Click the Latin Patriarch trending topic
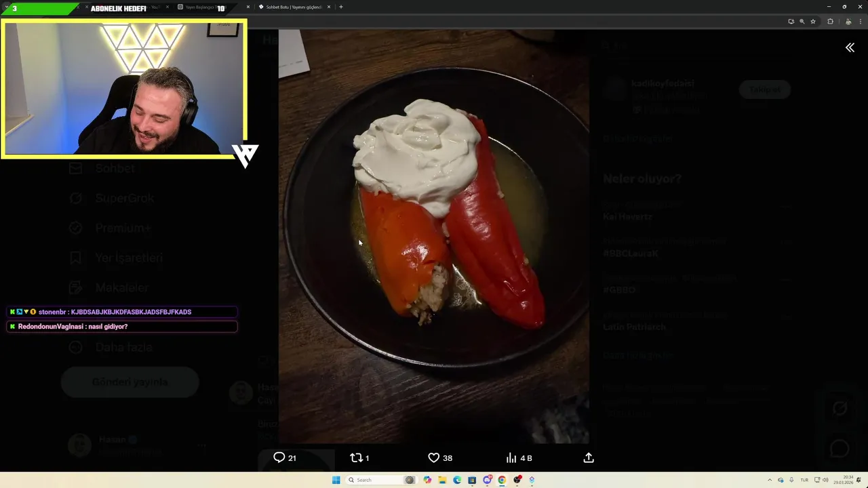Screen dimensions: 868x488 (x=634, y=327)
